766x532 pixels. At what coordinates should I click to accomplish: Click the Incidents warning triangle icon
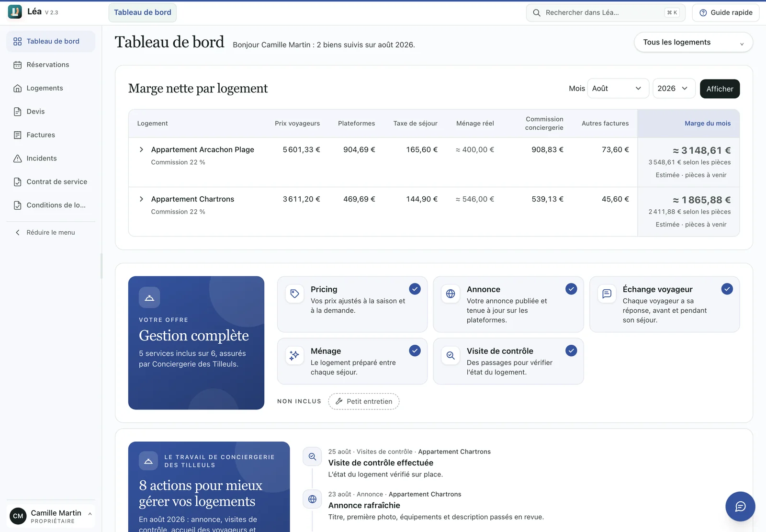18,158
